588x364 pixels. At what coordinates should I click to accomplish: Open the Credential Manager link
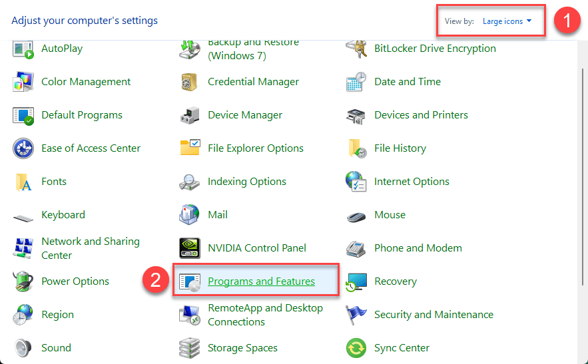point(254,82)
